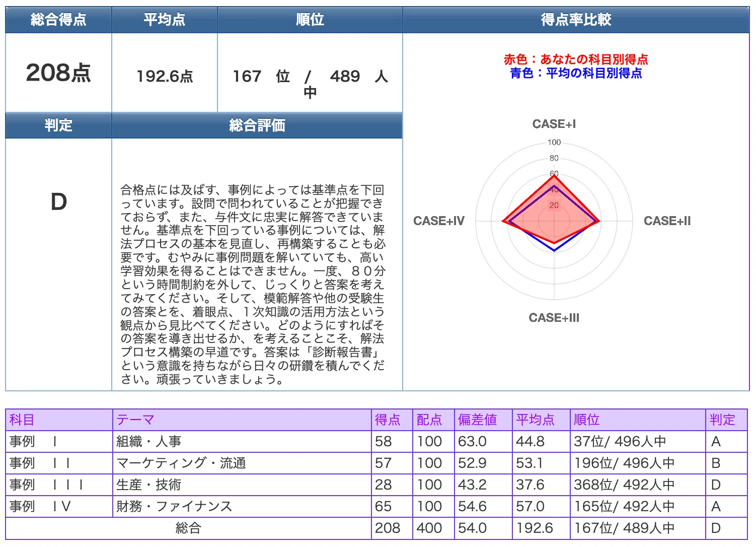Click the blue average point toward CASE+III
756x547 pixels.
[554, 250]
